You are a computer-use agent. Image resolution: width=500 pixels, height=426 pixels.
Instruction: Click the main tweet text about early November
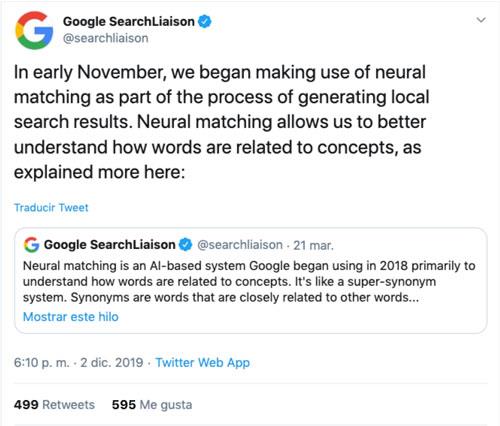[221, 122]
